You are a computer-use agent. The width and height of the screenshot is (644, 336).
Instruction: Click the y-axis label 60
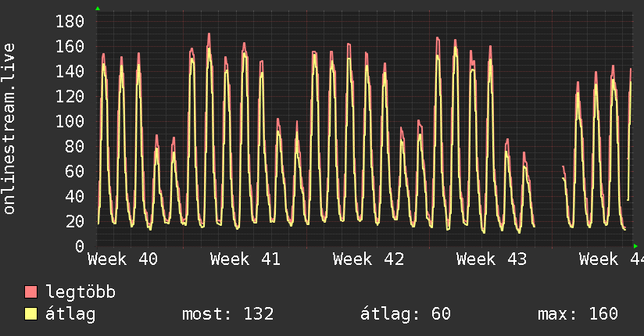75,171
